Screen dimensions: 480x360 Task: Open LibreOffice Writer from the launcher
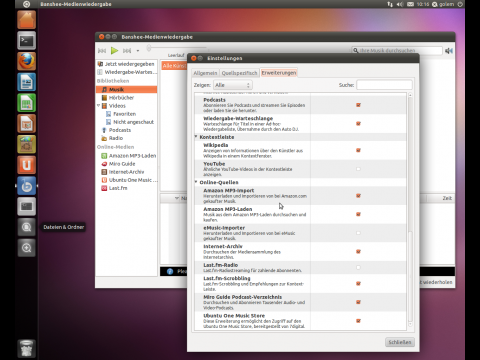click(x=27, y=82)
